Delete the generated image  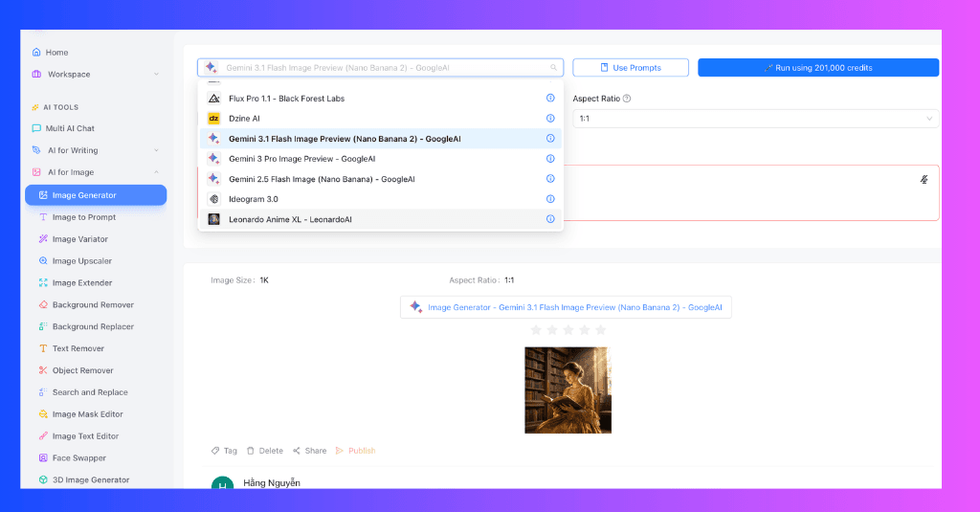[x=264, y=451]
